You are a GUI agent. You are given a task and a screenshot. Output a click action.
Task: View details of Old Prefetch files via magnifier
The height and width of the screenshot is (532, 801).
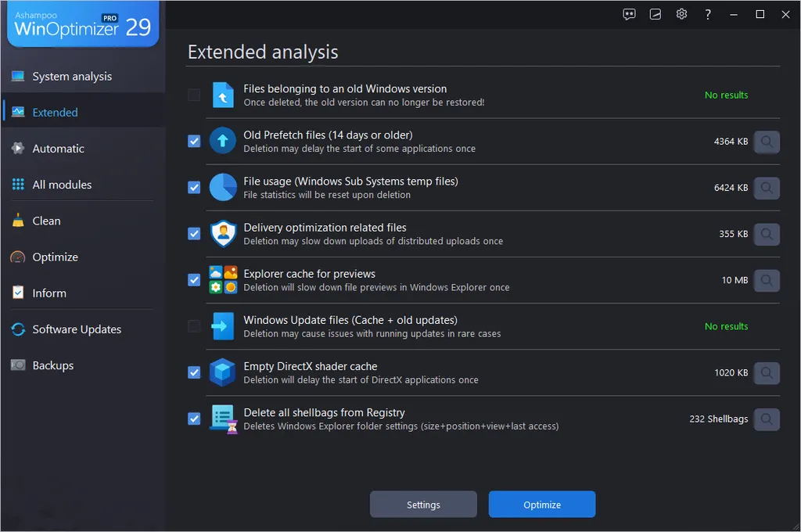coord(767,142)
